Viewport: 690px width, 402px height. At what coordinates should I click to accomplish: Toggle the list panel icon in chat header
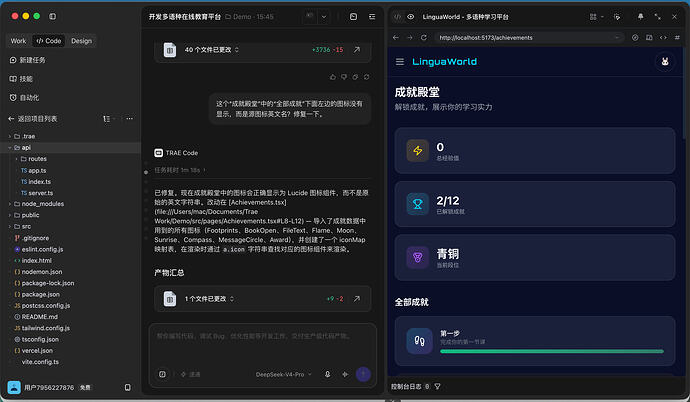[x=372, y=16]
